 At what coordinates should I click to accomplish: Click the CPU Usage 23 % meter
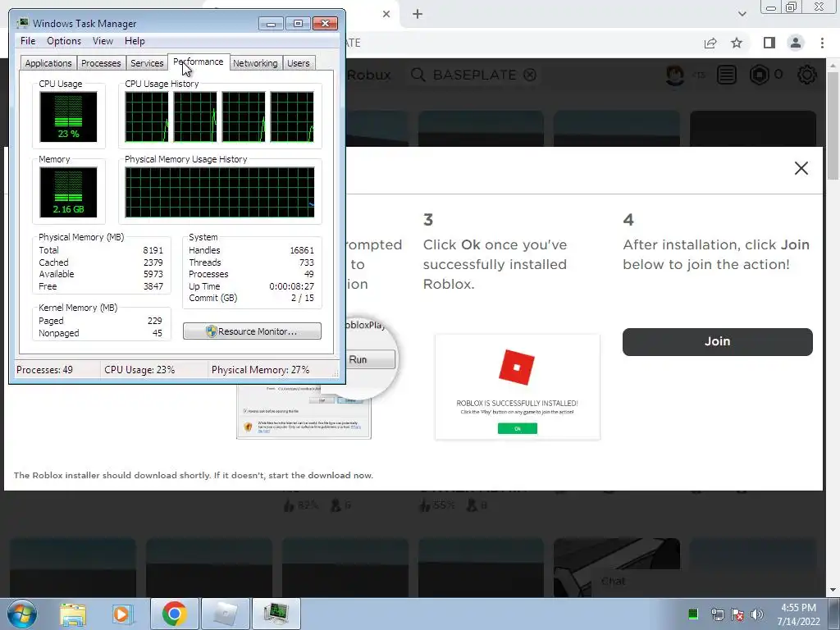point(68,116)
